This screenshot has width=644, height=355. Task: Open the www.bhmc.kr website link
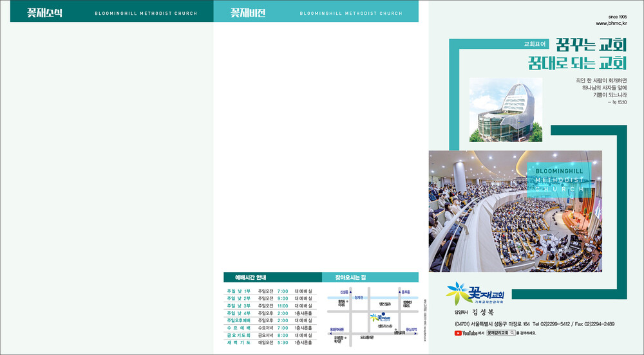[611, 23]
